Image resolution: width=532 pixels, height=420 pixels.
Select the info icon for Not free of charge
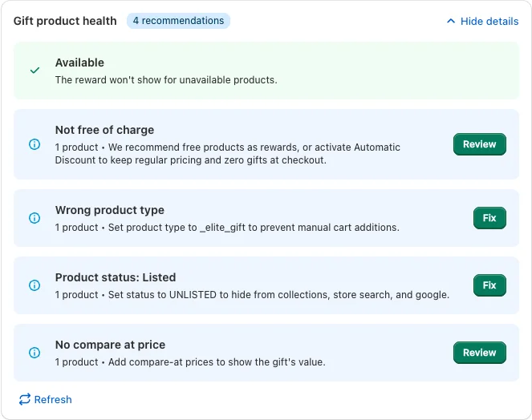coord(35,144)
